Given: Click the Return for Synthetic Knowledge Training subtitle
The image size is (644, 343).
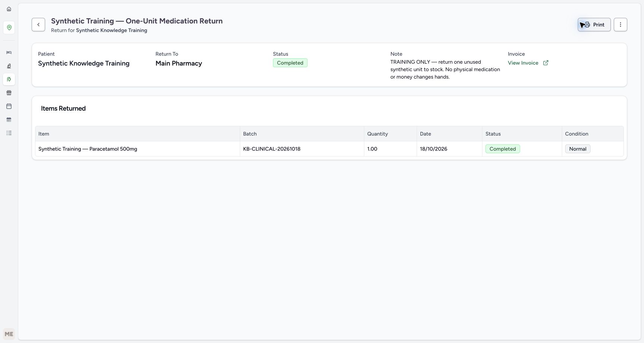Looking at the screenshot, I should [x=99, y=31].
